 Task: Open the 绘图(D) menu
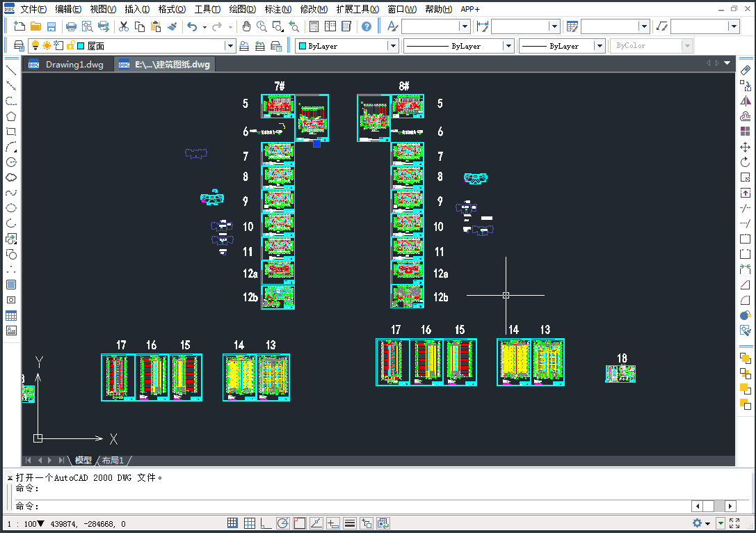coord(242,9)
